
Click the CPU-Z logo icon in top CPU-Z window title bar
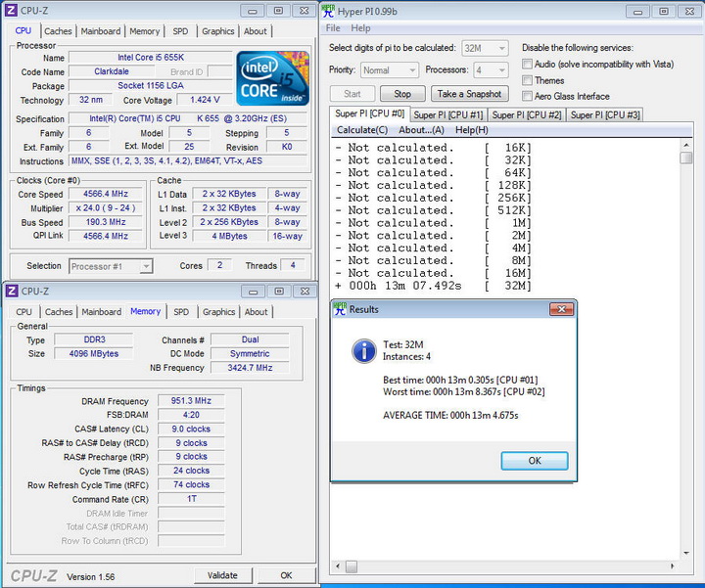[11, 10]
